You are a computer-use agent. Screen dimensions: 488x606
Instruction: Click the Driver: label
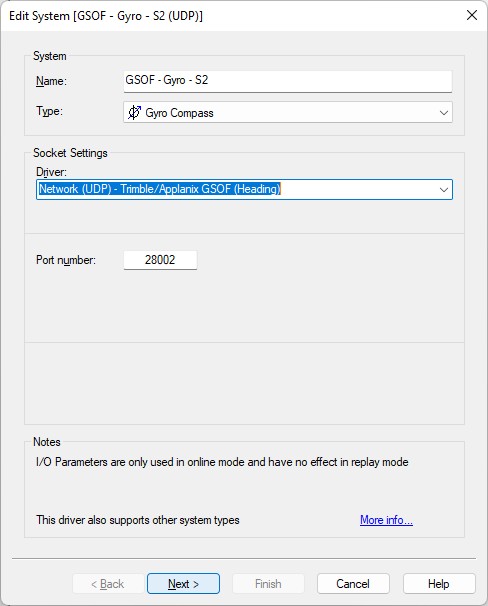[x=51, y=172]
